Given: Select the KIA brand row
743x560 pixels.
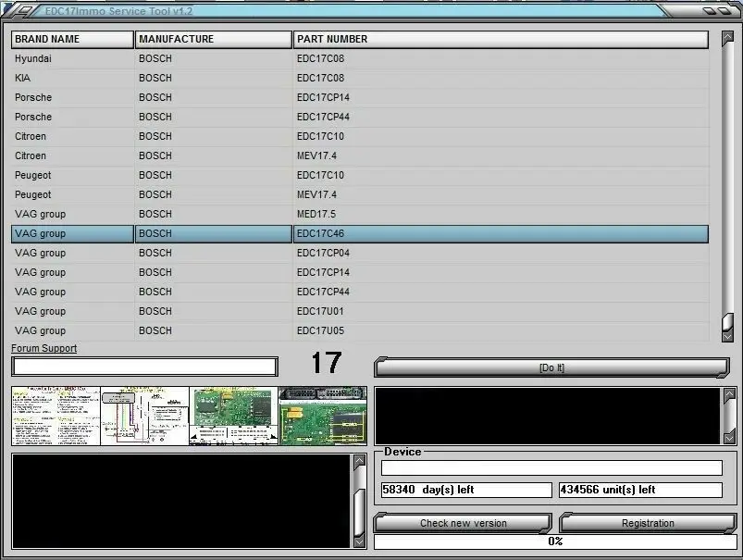Looking at the screenshot, I should 360,79.
